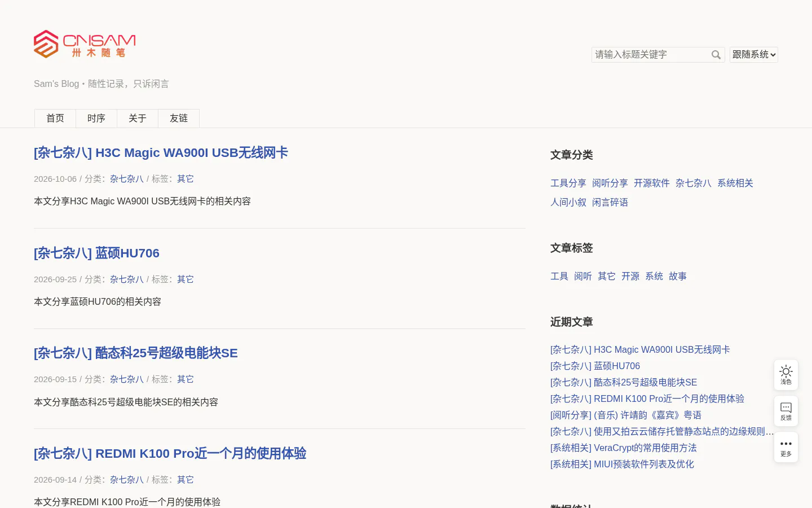Image resolution: width=812 pixels, height=508 pixels.
Task: Open recent article REDMI K100 Pro in sidebar
Action: 647,399
